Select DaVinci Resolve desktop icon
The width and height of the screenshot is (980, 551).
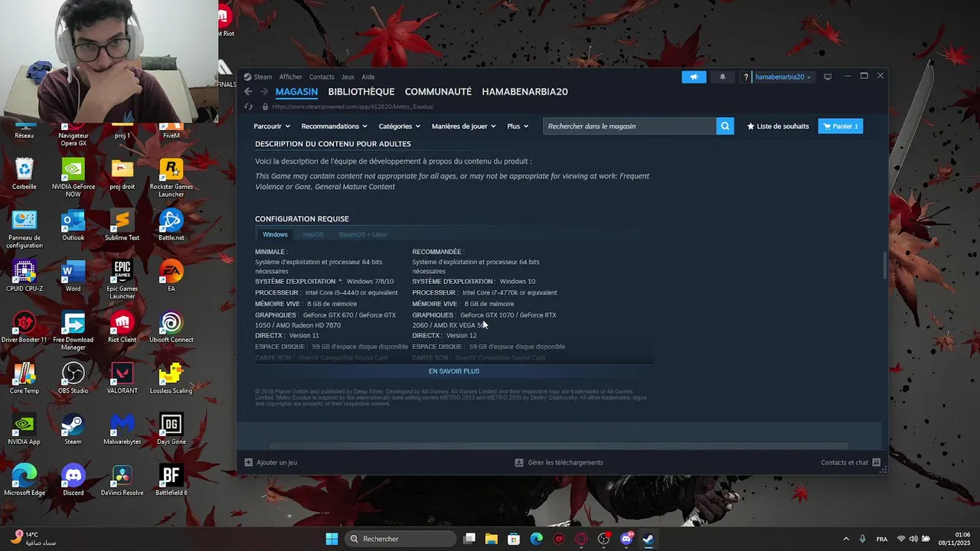point(122,481)
